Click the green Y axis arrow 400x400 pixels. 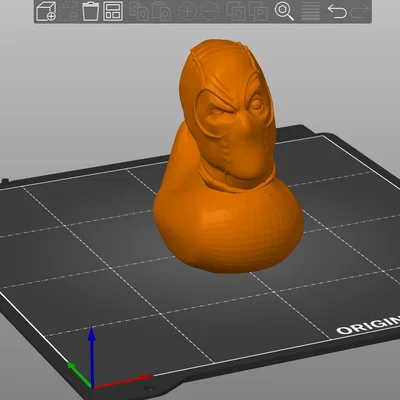point(79,374)
